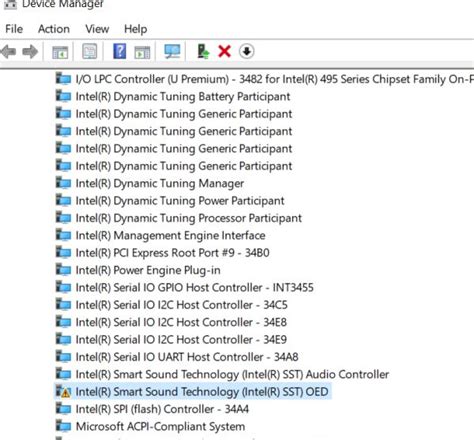Click the red X Uninstall device icon

[224, 51]
